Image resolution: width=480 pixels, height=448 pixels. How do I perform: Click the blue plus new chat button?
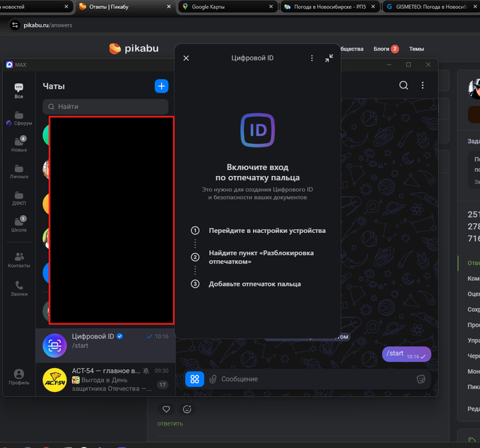click(x=161, y=86)
